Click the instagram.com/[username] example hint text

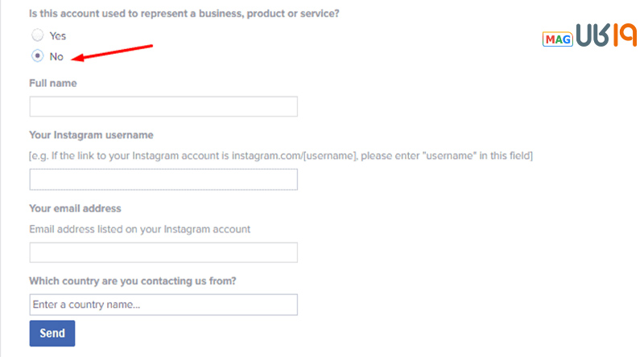pos(281,156)
